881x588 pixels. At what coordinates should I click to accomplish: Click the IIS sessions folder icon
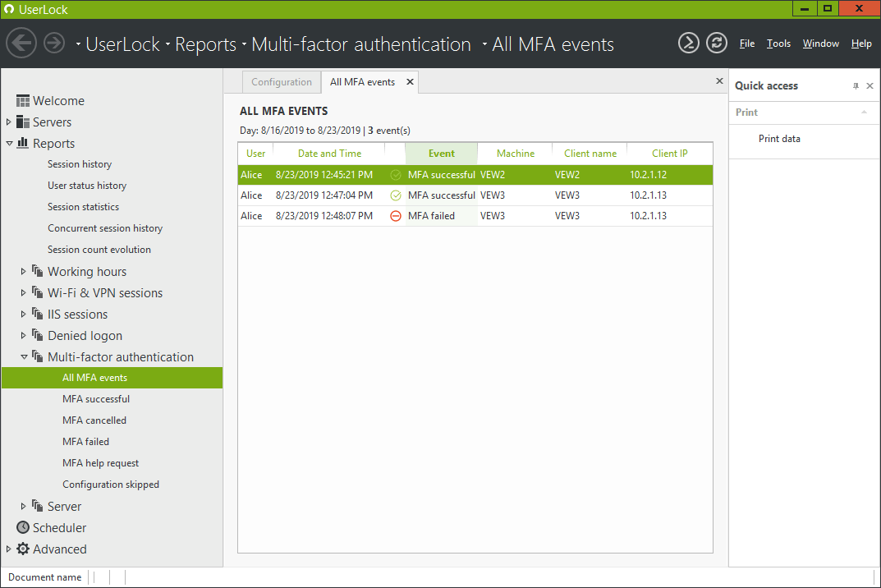(x=37, y=314)
